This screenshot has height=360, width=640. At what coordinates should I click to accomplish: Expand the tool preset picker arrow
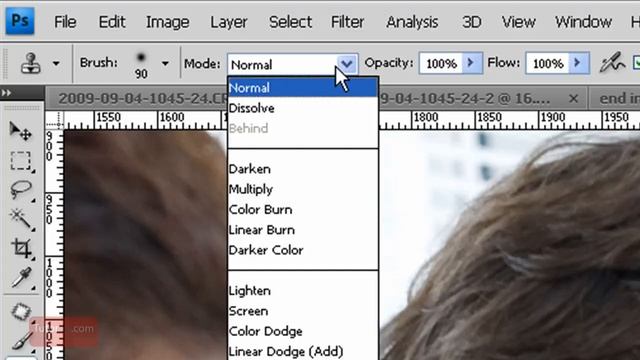point(56,64)
